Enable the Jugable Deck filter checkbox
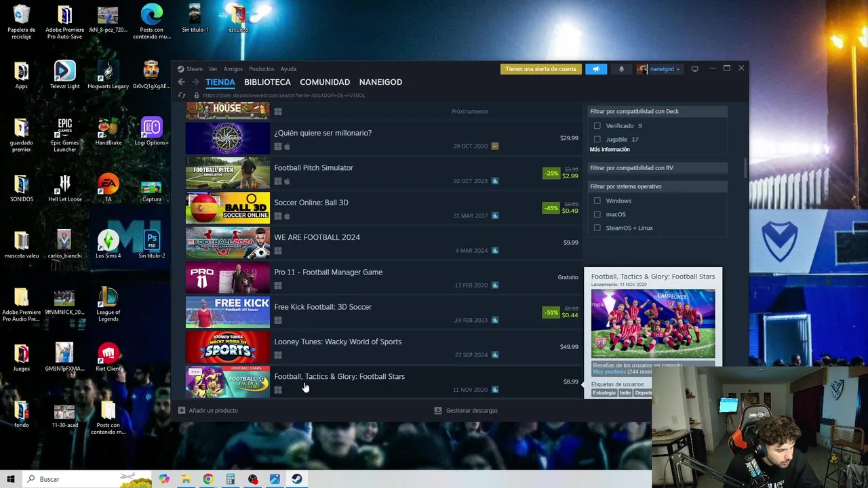The height and width of the screenshot is (488, 868). click(x=597, y=139)
